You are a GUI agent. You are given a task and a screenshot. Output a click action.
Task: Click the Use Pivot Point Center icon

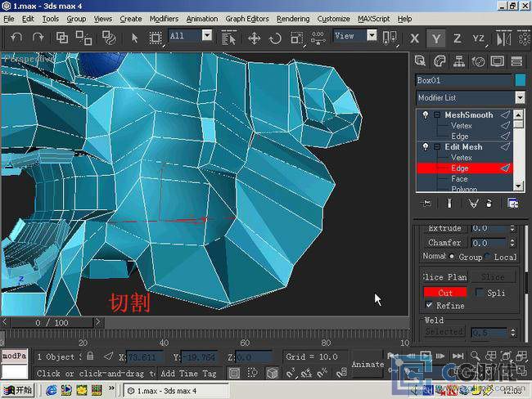(x=390, y=38)
